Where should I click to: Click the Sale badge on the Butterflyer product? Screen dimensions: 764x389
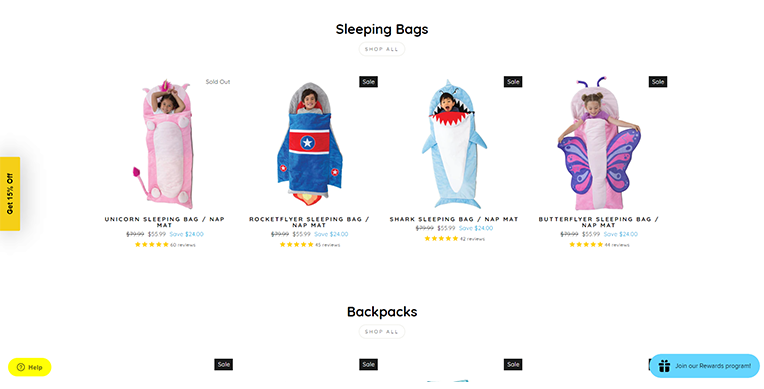tap(658, 82)
